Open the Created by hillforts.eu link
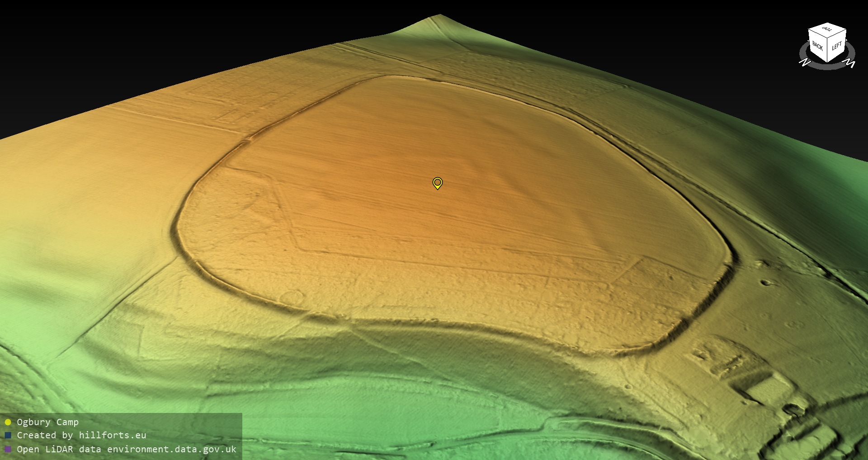The image size is (868, 460). [81, 435]
